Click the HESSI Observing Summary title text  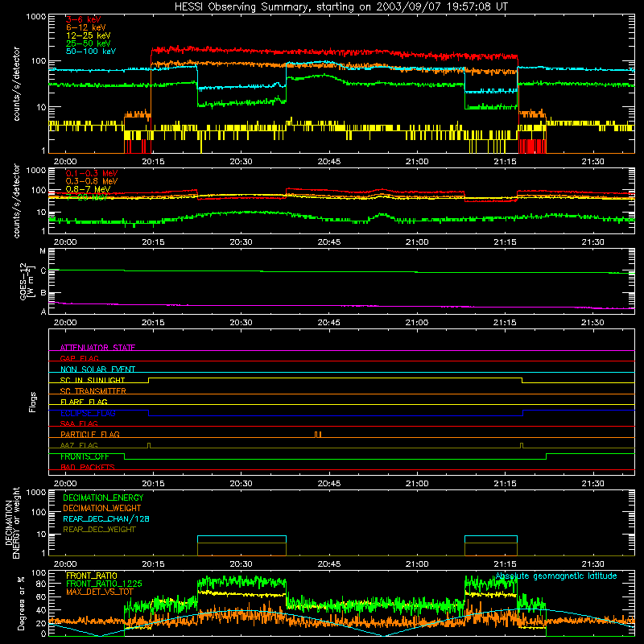[341, 7]
